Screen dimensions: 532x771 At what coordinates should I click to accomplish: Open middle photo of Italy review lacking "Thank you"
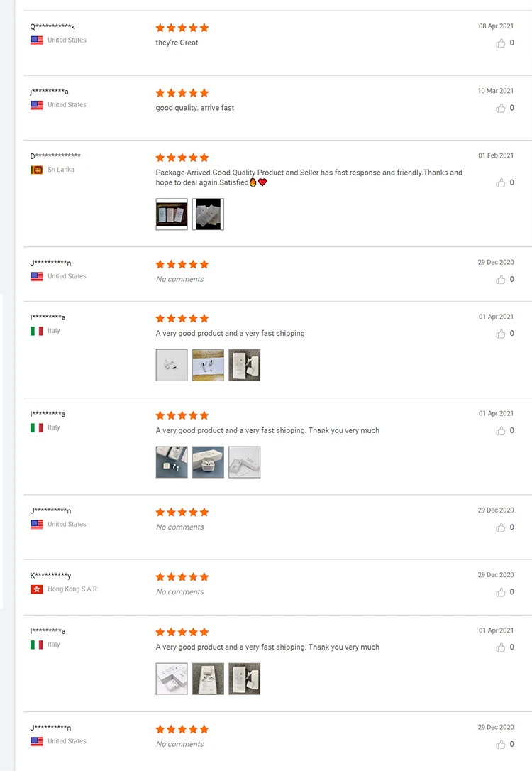[x=208, y=365]
